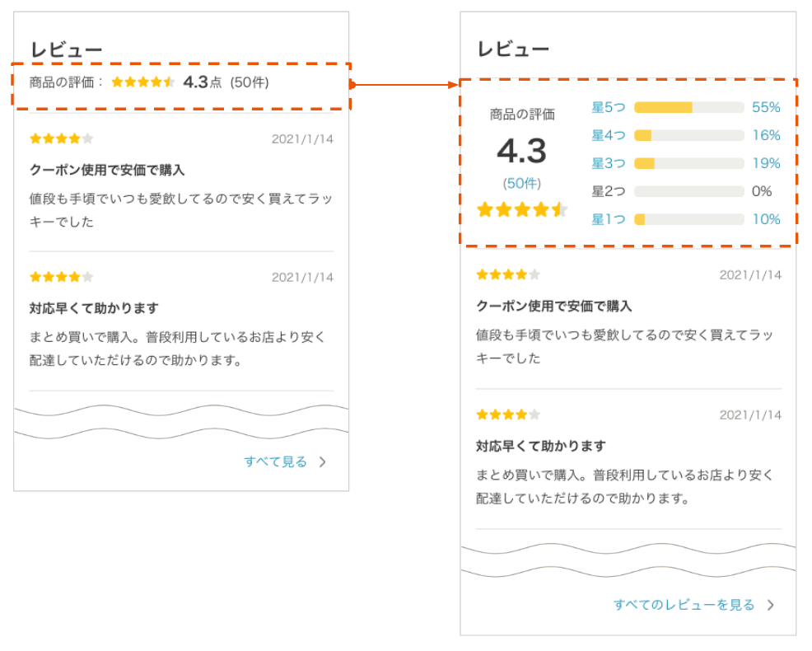Click review title クーポン使用で安価で購入 in right panel

click(x=554, y=307)
